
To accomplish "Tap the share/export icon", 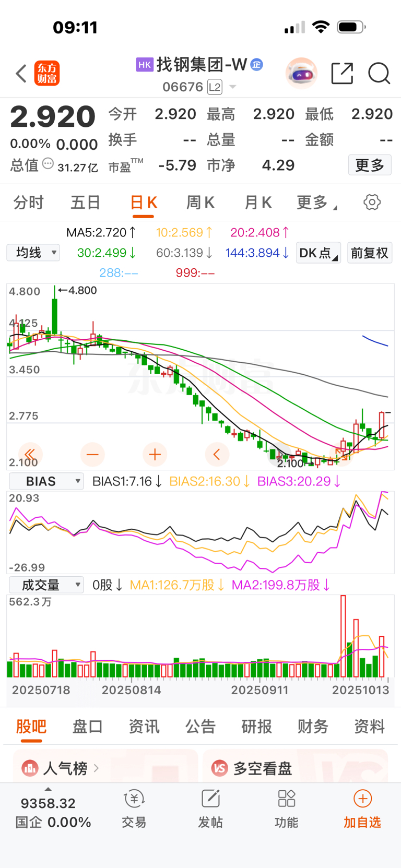I will pyautogui.click(x=343, y=73).
